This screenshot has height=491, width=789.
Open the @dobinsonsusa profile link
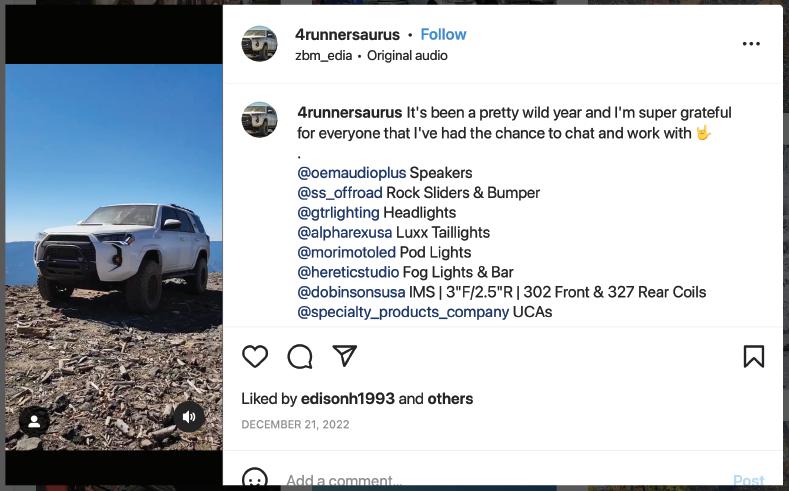click(x=351, y=292)
